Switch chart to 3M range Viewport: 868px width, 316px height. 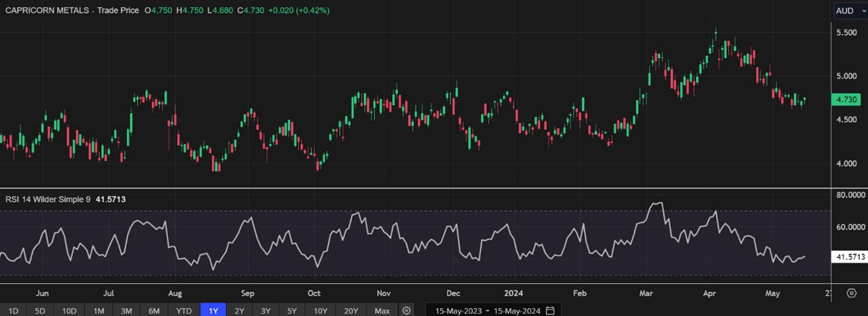coord(126,311)
